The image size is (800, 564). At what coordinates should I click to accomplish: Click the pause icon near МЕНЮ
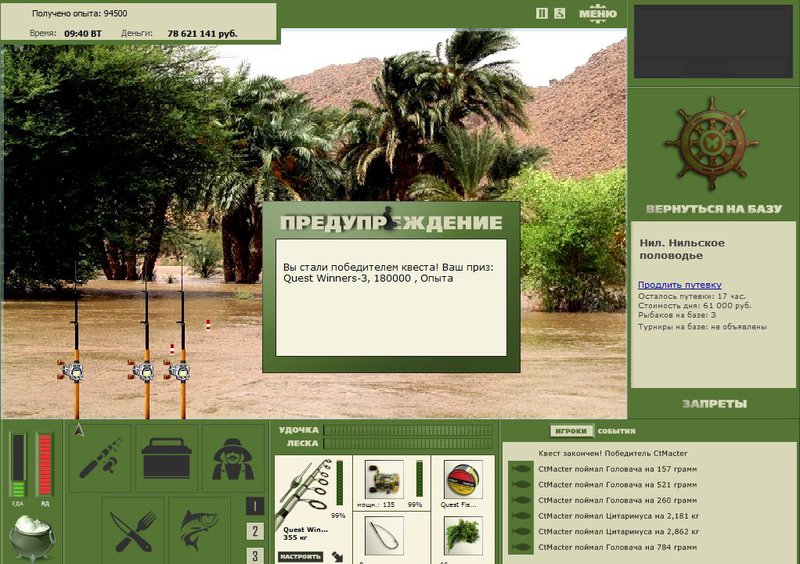click(x=542, y=14)
